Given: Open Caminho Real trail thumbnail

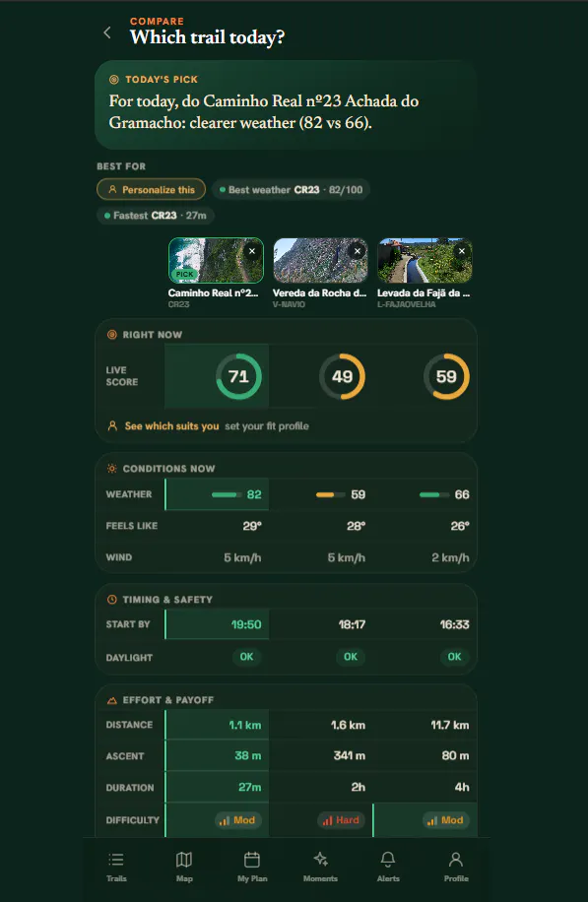Looking at the screenshot, I should pyautogui.click(x=216, y=261).
